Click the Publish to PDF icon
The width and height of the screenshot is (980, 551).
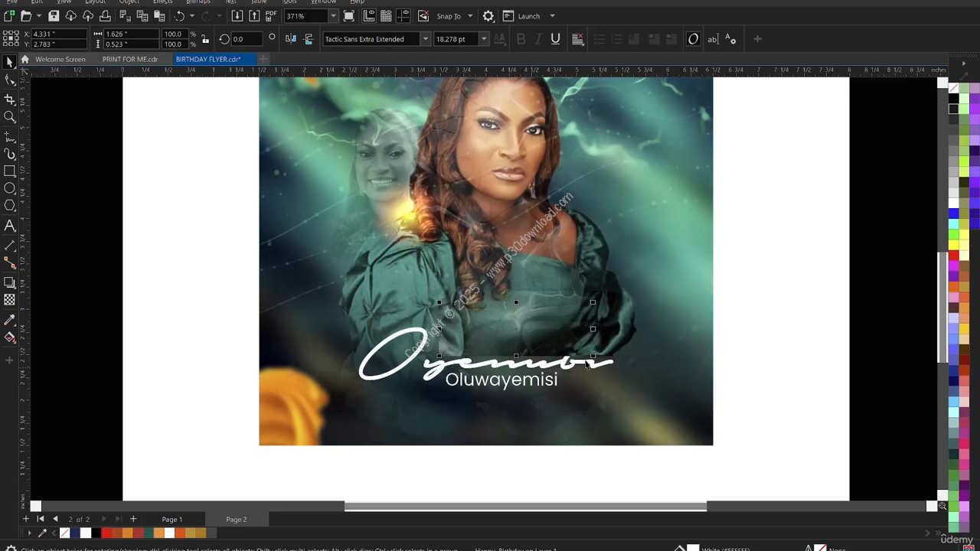click(x=271, y=16)
